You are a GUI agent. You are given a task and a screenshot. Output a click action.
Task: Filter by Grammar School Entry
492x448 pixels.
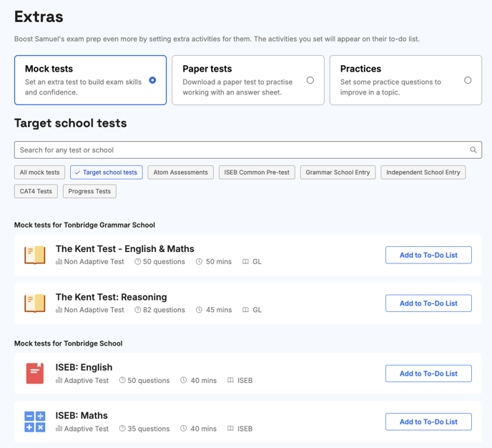click(338, 172)
